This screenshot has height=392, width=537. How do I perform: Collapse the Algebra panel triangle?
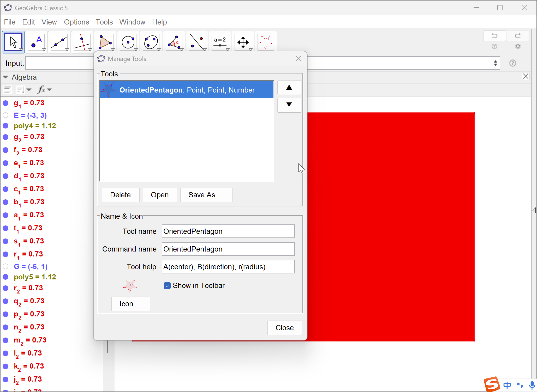5,77
